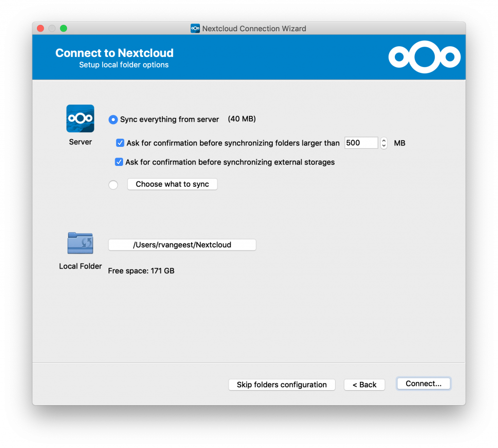Increase folder size limit with the up arrow
The height and width of the screenshot is (448, 498).
coord(384,140)
